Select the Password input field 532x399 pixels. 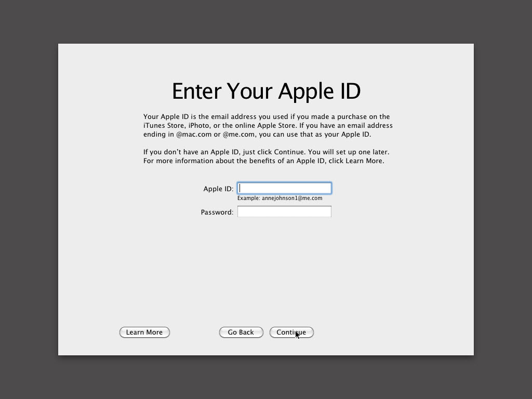pyautogui.click(x=284, y=212)
